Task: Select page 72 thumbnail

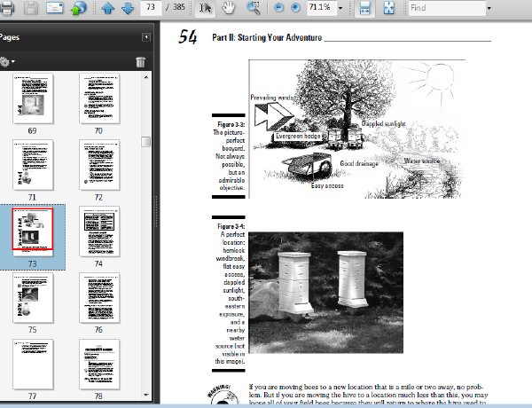Action: 99,165
